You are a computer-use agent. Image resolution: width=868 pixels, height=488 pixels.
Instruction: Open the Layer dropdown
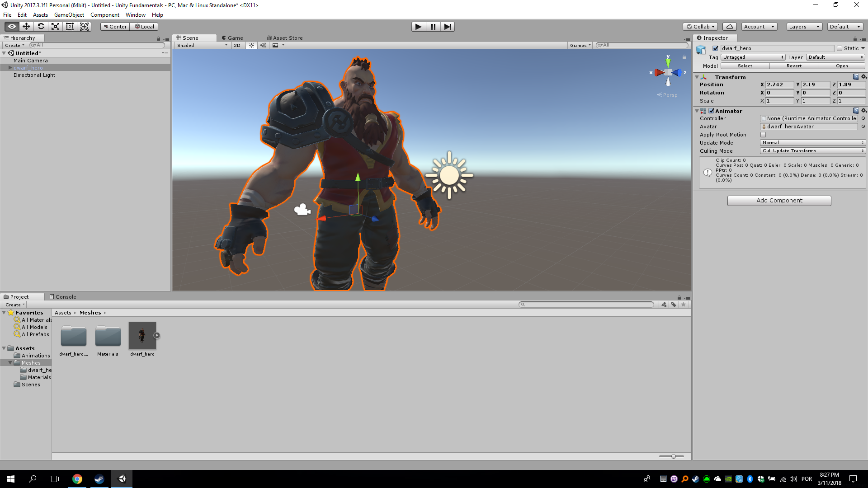(835, 57)
